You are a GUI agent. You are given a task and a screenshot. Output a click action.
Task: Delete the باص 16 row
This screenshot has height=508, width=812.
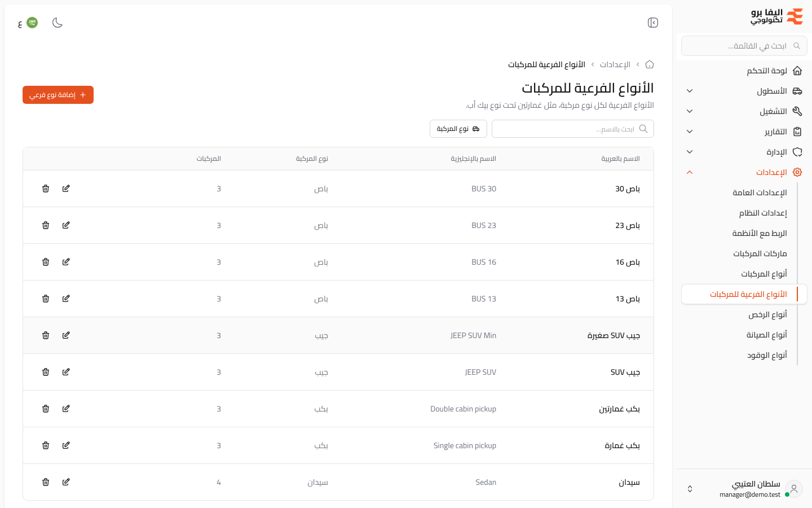point(46,262)
